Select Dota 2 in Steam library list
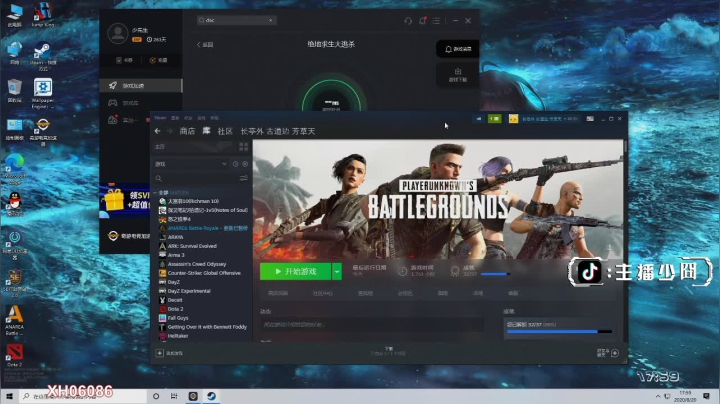Image resolution: width=720 pixels, height=404 pixels. (x=171, y=309)
